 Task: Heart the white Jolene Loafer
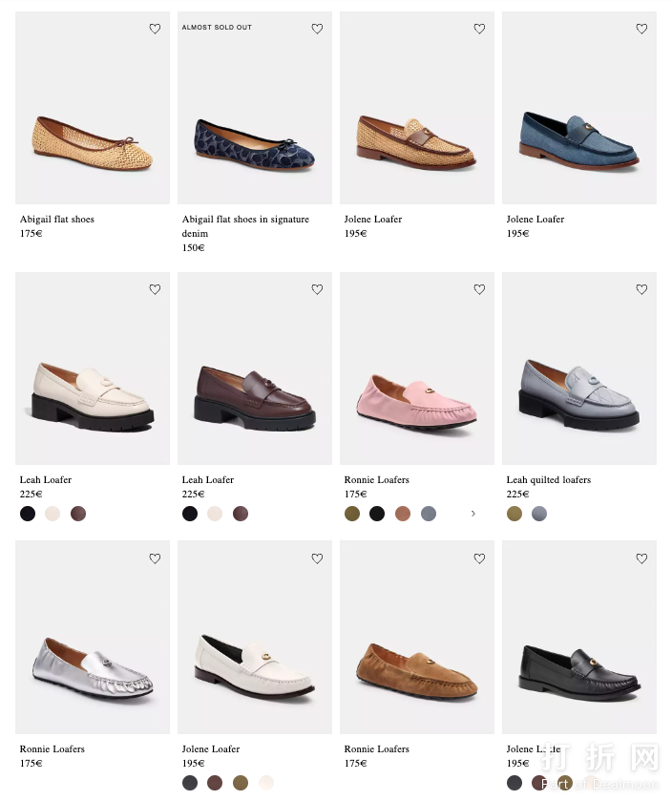coord(317,559)
